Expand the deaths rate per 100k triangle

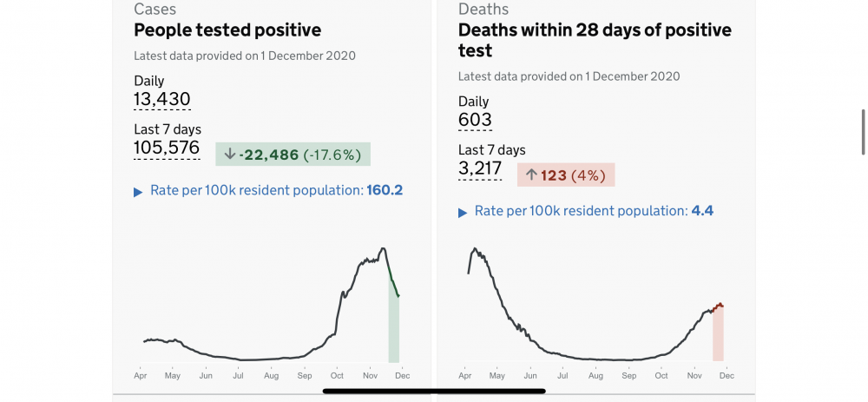pyautogui.click(x=463, y=213)
